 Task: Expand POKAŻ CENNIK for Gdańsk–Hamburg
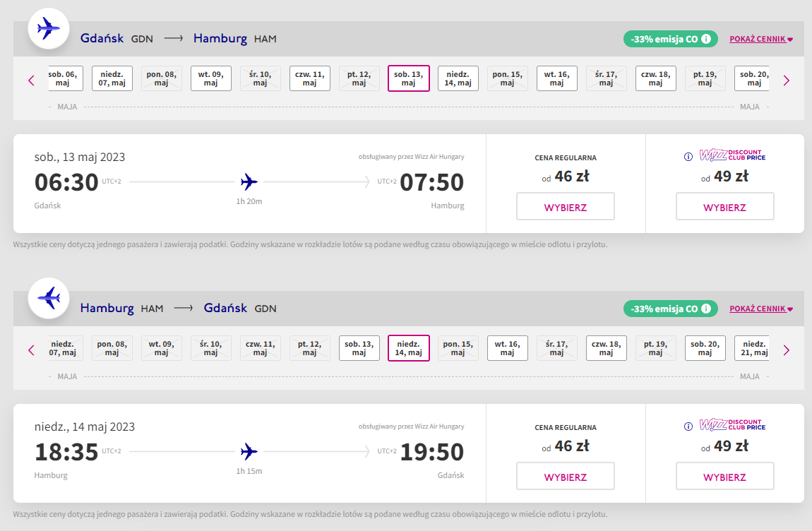(x=761, y=39)
